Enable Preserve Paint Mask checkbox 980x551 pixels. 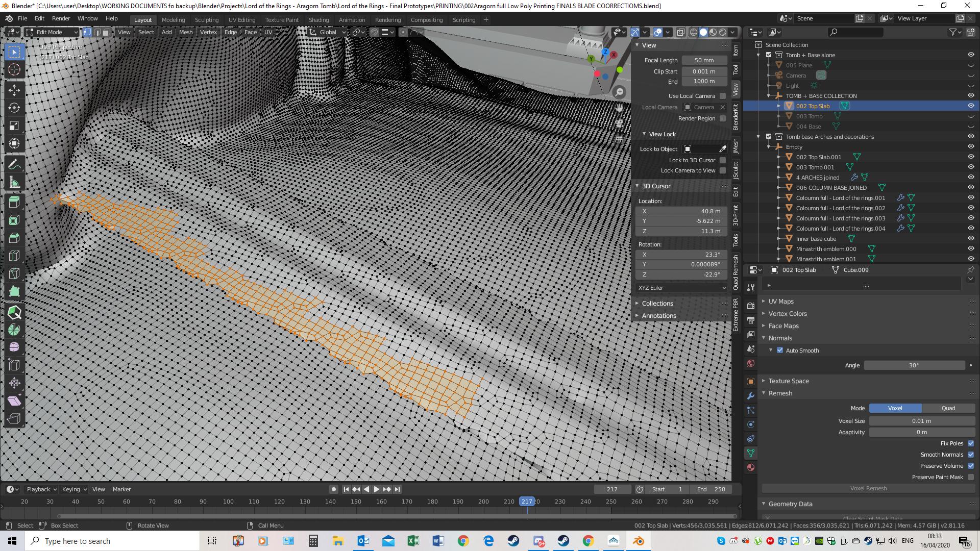coord(971,477)
